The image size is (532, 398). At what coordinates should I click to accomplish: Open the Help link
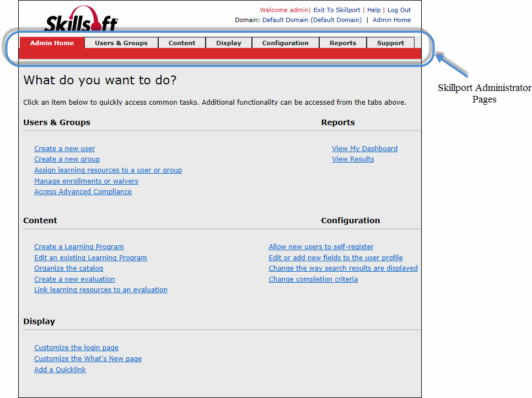pyautogui.click(x=374, y=10)
